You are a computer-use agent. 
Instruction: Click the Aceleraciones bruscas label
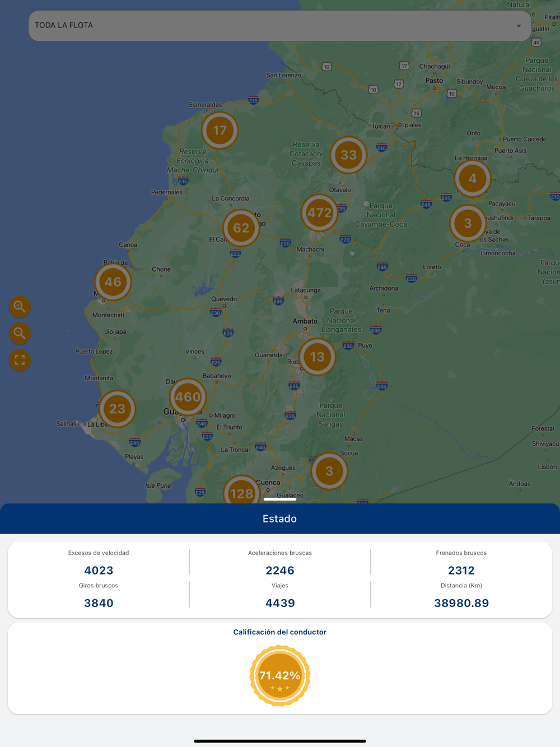pos(280,553)
